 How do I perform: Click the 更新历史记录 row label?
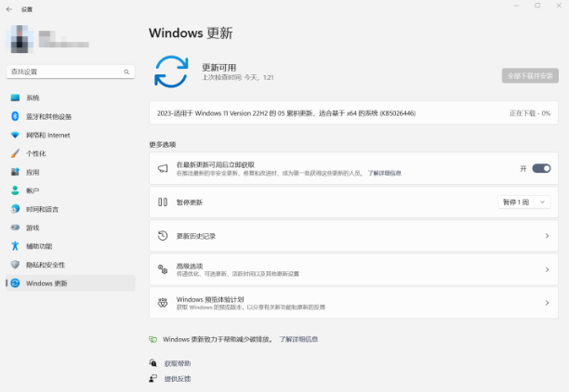coord(196,236)
